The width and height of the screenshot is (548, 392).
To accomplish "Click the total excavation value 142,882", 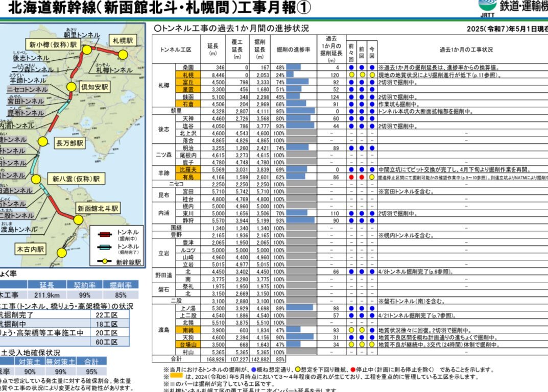I will tap(260, 359).
